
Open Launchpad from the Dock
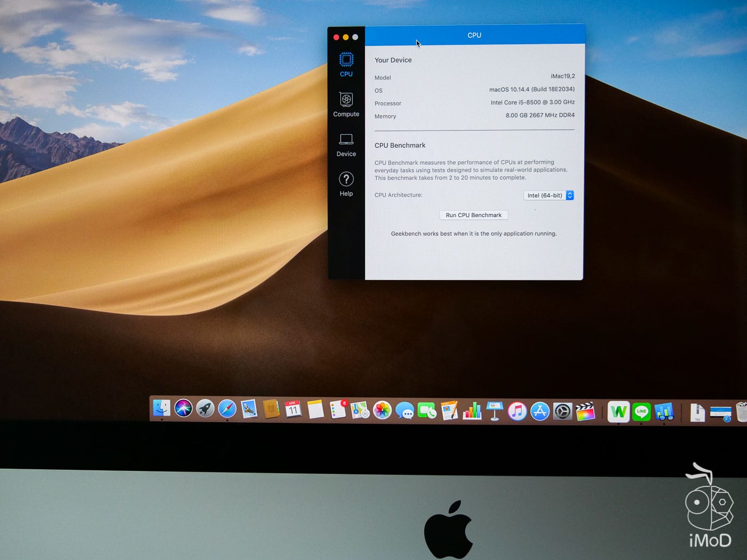(x=204, y=411)
